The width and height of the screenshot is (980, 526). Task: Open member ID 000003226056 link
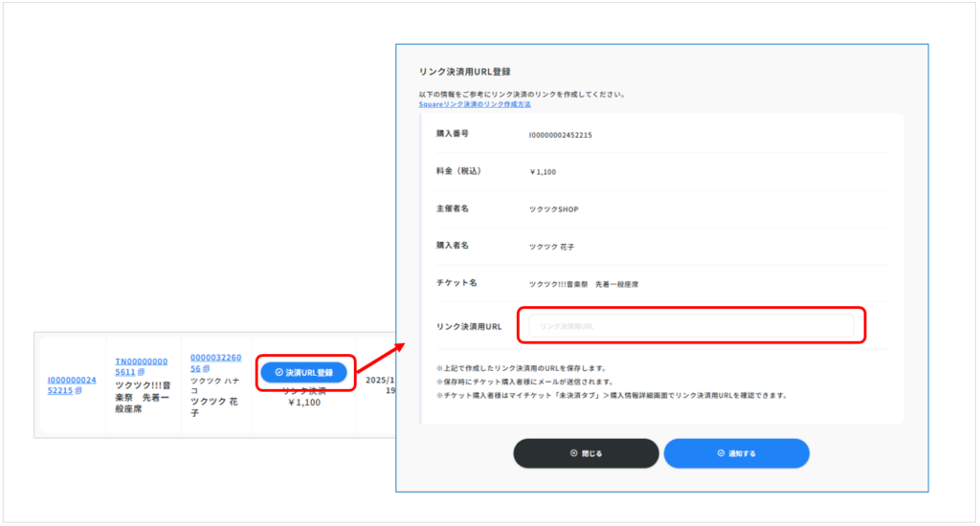click(215, 362)
